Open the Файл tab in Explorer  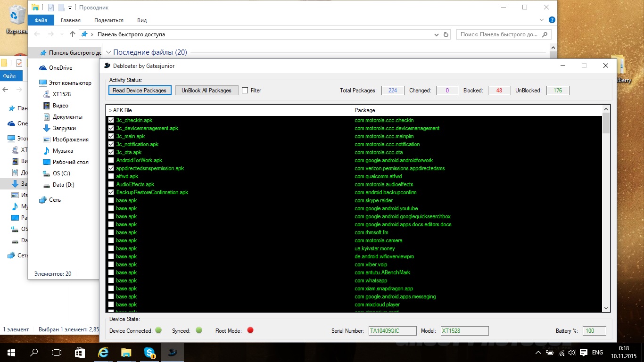pos(41,20)
